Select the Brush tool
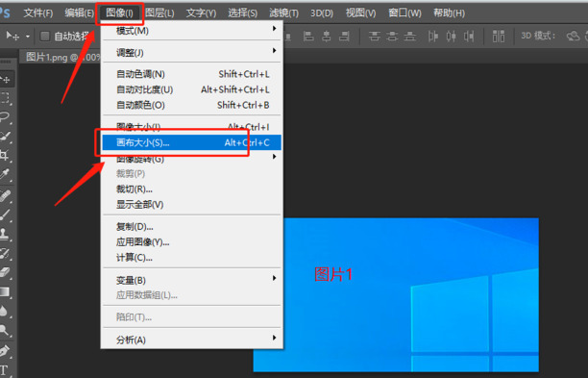Screen dimensions: 588x378 [x=5, y=214]
